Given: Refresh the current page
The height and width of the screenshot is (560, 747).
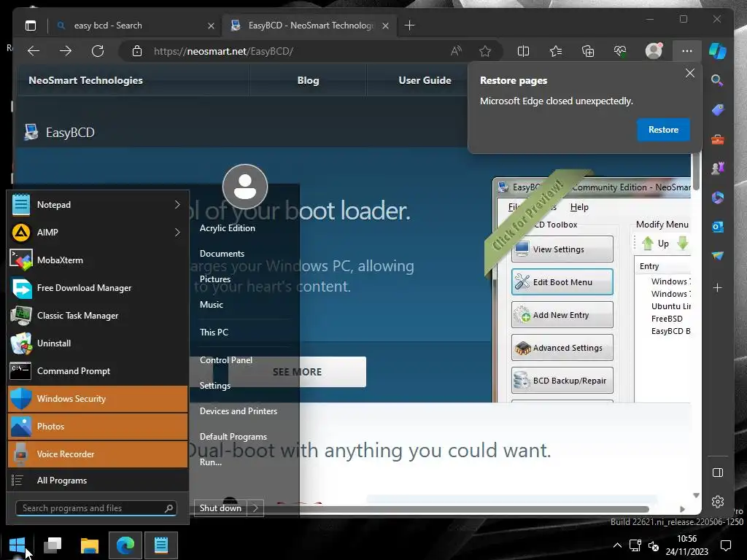Looking at the screenshot, I should pos(98,51).
